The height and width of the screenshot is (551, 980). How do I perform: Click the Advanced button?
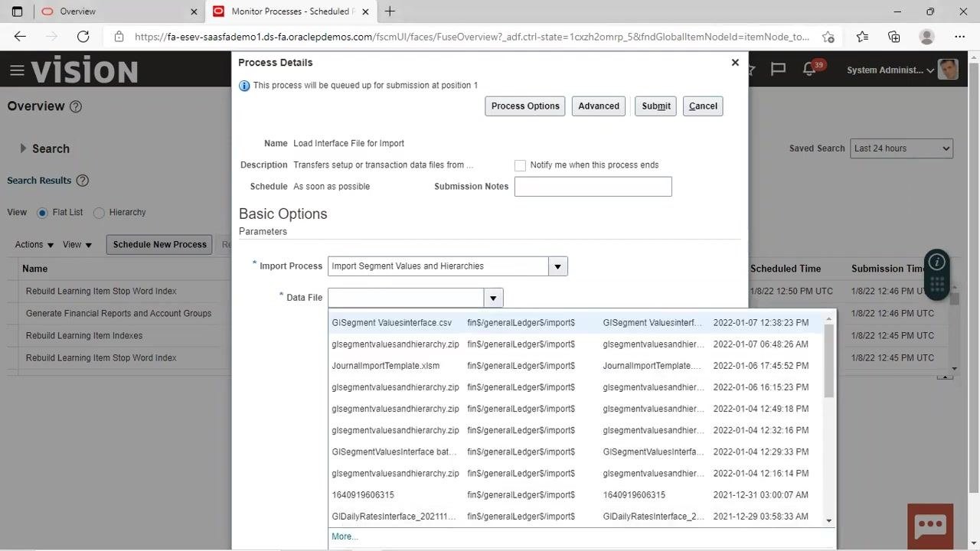(x=599, y=106)
